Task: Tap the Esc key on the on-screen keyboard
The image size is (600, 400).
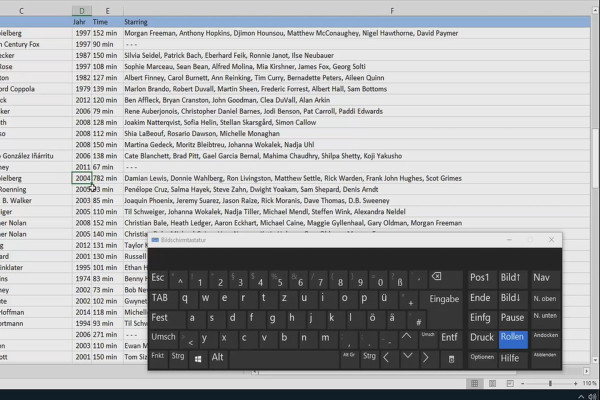Action: click(x=158, y=279)
